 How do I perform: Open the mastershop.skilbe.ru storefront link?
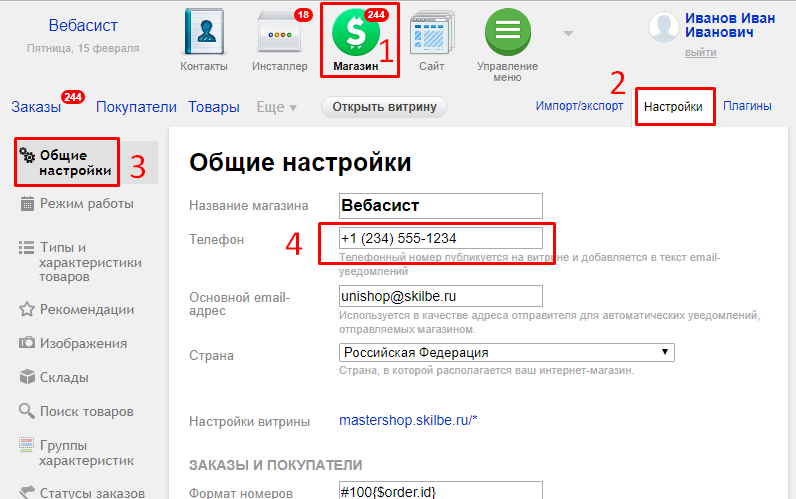click(408, 422)
